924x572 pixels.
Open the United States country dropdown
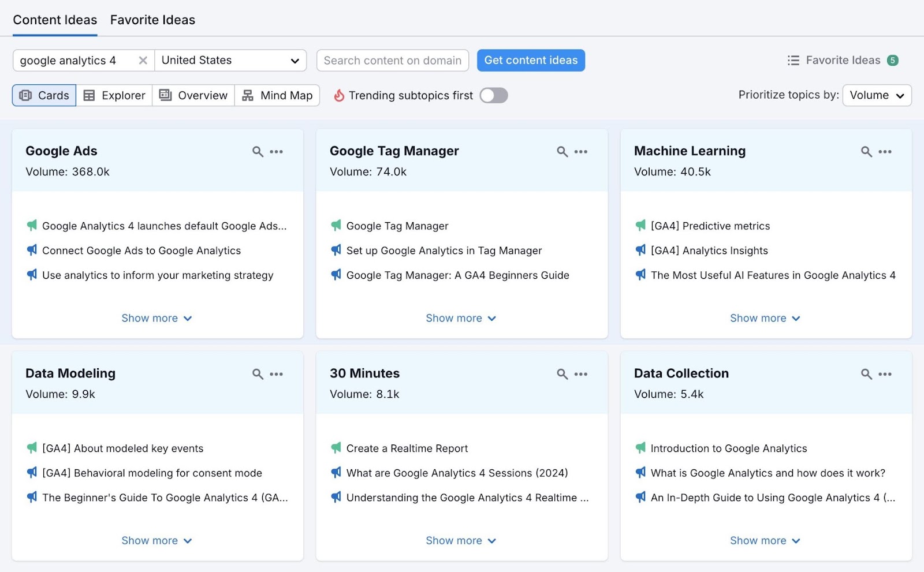230,61
